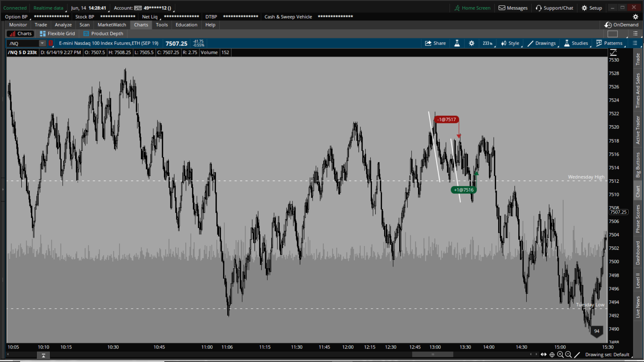Switch to the Monitor tab
The image size is (644, 362).
(x=18, y=25)
